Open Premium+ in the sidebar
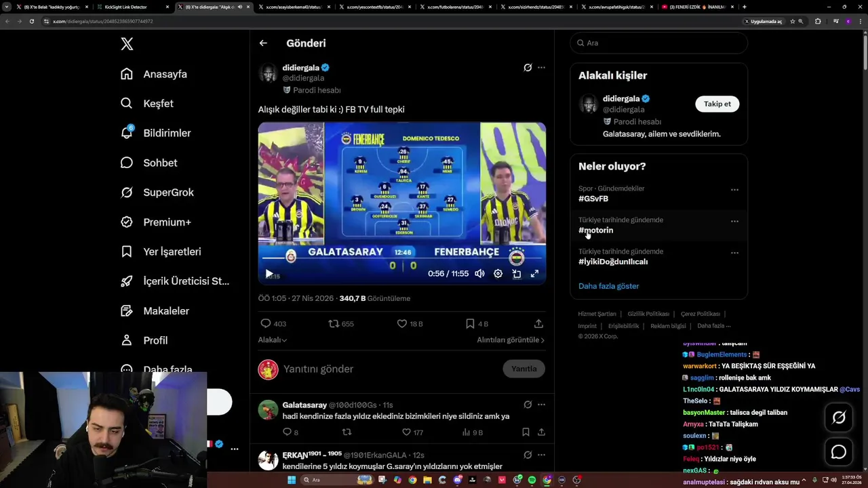The image size is (868, 488). coord(155,222)
